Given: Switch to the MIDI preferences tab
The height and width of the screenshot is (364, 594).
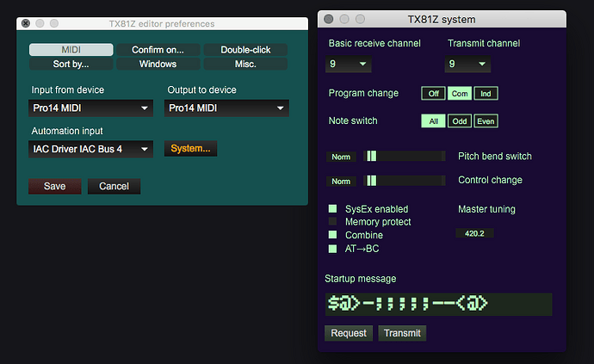Looking at the screenshot, I should [71, 50].
